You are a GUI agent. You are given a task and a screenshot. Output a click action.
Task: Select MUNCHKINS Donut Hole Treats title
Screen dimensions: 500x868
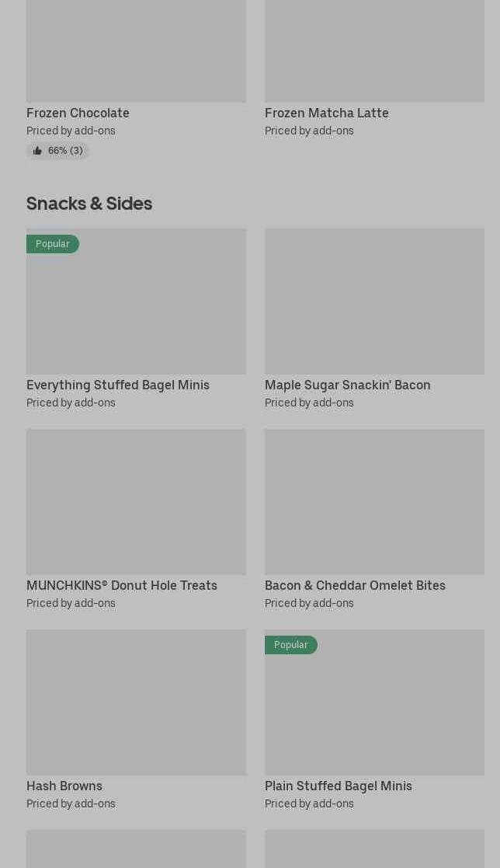[122, 585]
